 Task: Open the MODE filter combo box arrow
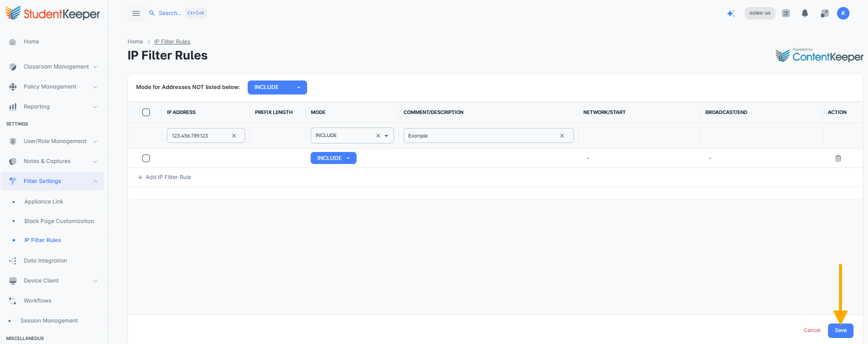coord(387,136)
